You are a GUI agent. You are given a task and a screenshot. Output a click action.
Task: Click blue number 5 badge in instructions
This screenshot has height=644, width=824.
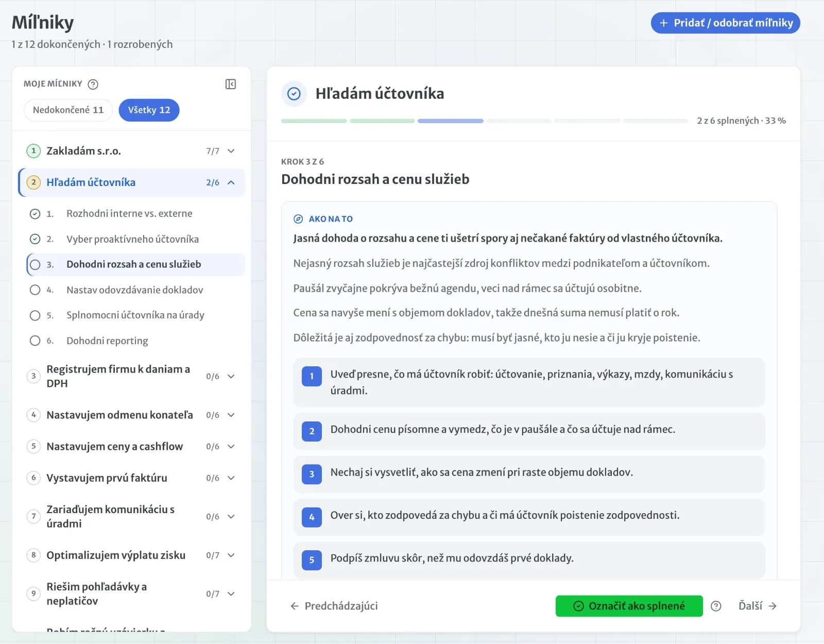click(312, 560)
